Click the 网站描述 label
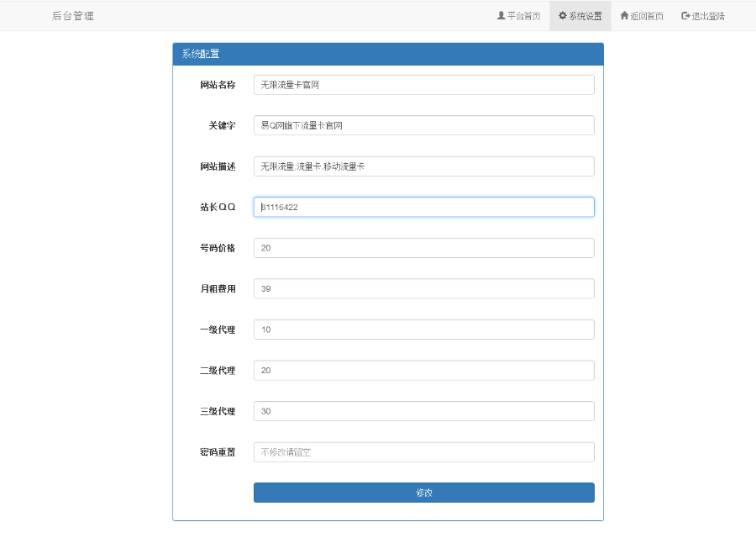The width and height of the screenshot is (756, 543). [218, 166]
